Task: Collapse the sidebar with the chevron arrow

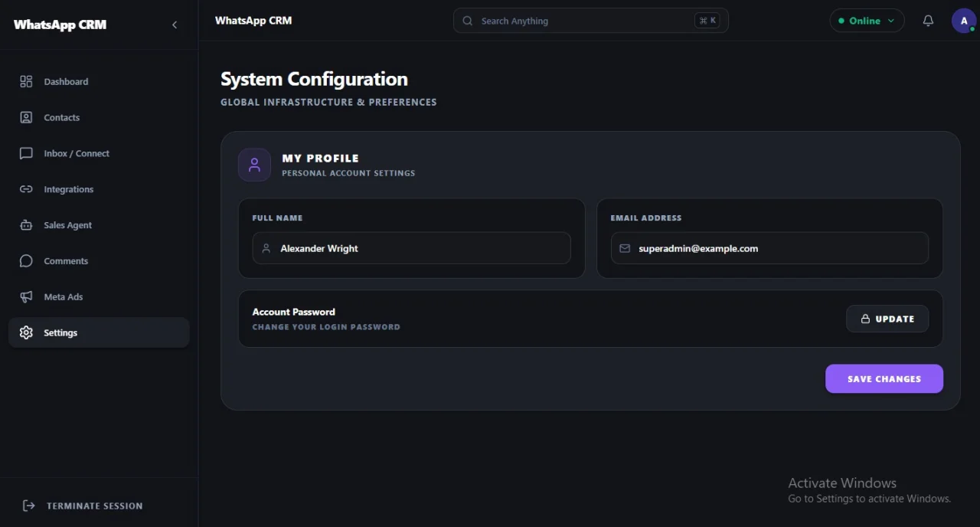Action: coord(175,25)
